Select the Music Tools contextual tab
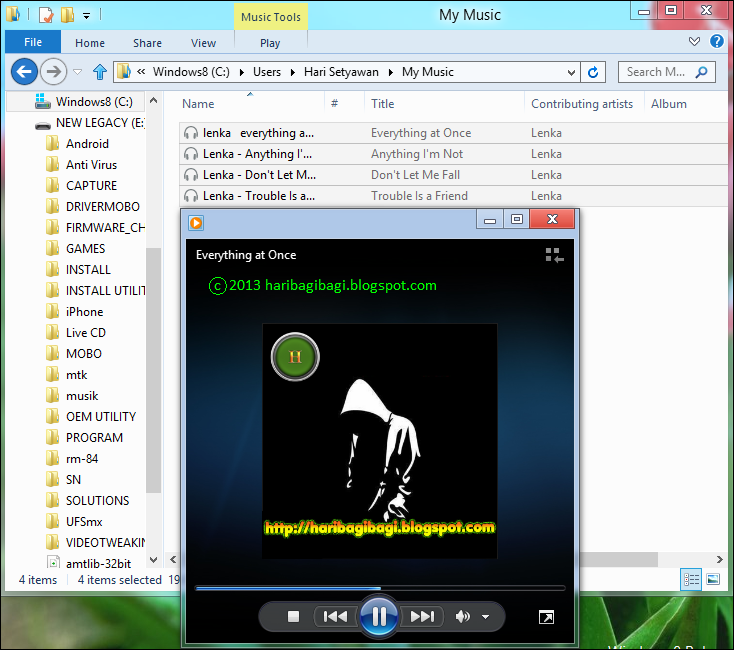 (271, 17)
